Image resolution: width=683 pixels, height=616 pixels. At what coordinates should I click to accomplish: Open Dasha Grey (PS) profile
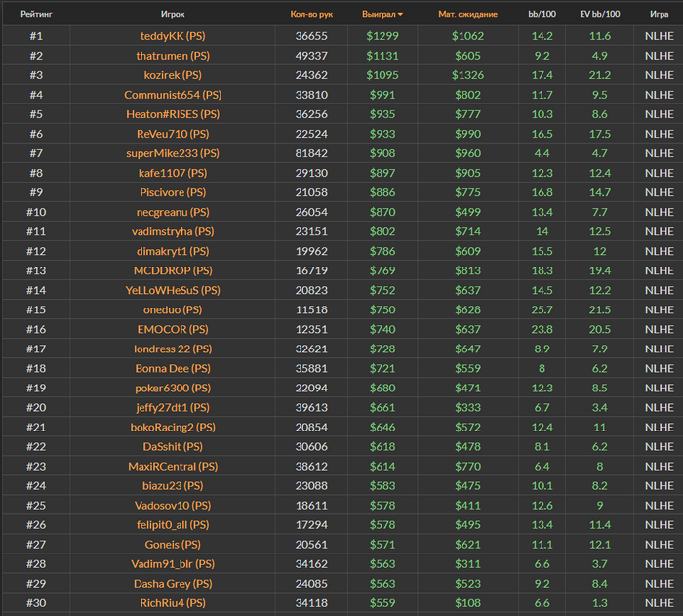click(173, 583)
